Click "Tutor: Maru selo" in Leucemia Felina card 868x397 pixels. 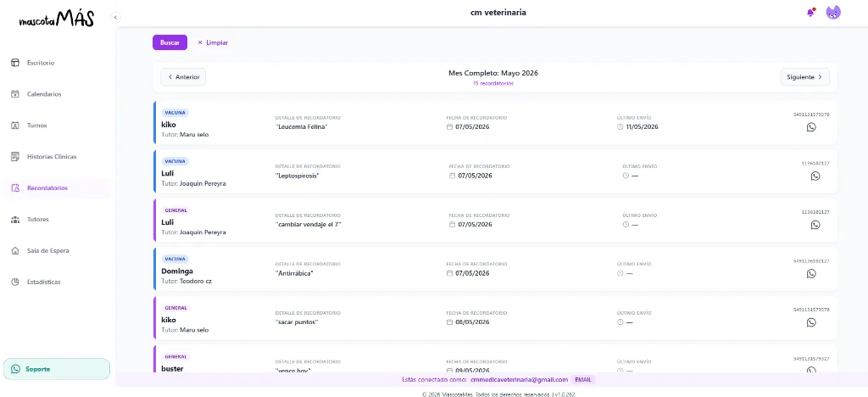(x=185, y=135)
